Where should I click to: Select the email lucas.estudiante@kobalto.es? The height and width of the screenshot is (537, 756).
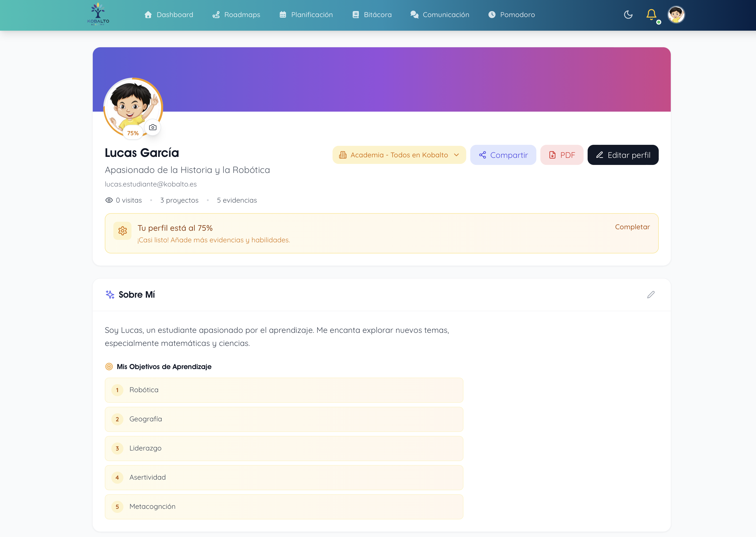(x=151, y=184)
